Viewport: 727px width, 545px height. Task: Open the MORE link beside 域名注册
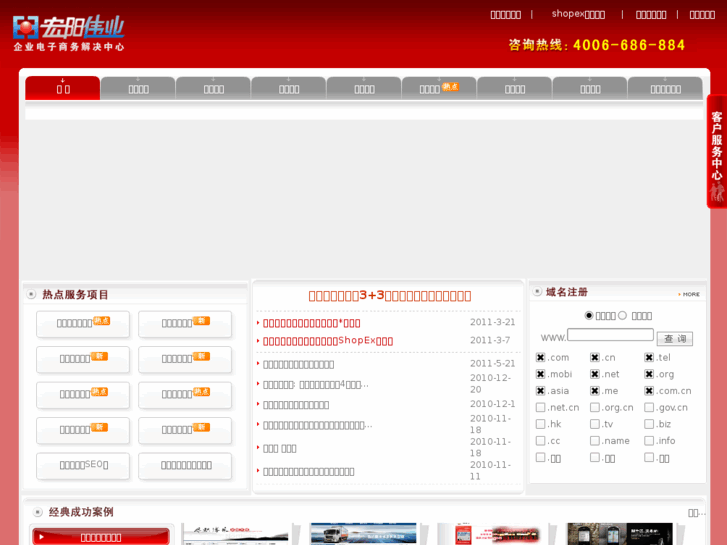689,294
